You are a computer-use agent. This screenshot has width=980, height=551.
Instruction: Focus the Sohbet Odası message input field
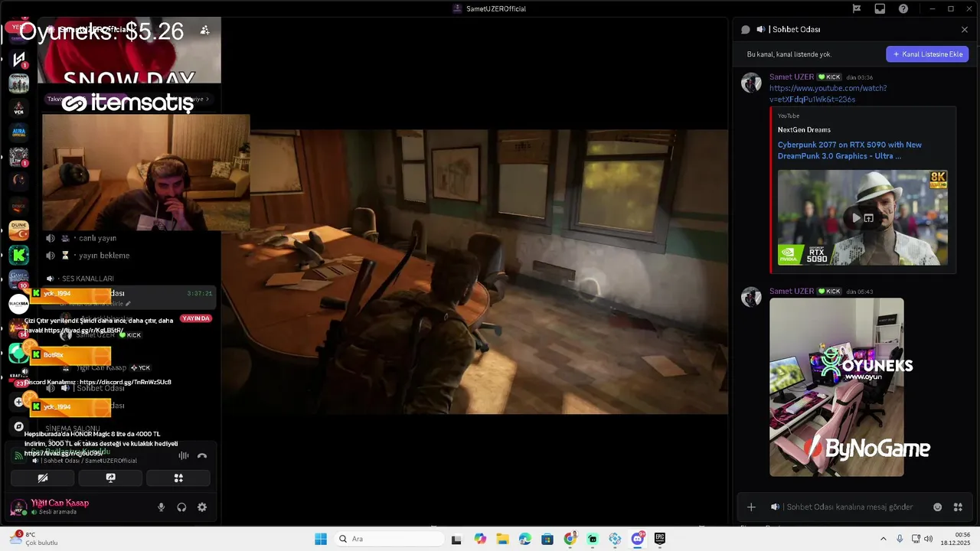click(850, 507)
